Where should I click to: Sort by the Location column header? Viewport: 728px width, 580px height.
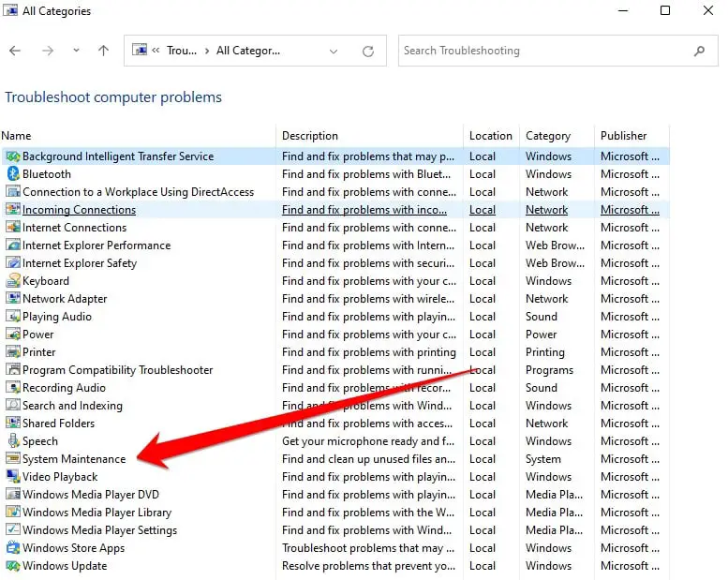coord(491,136)
